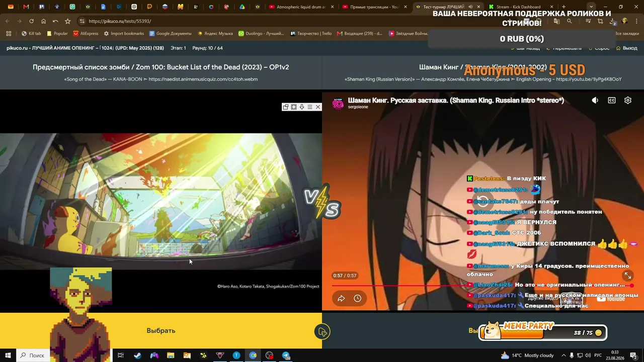
Task: Click the video toolbar download arrow
Action: [302, 107]
